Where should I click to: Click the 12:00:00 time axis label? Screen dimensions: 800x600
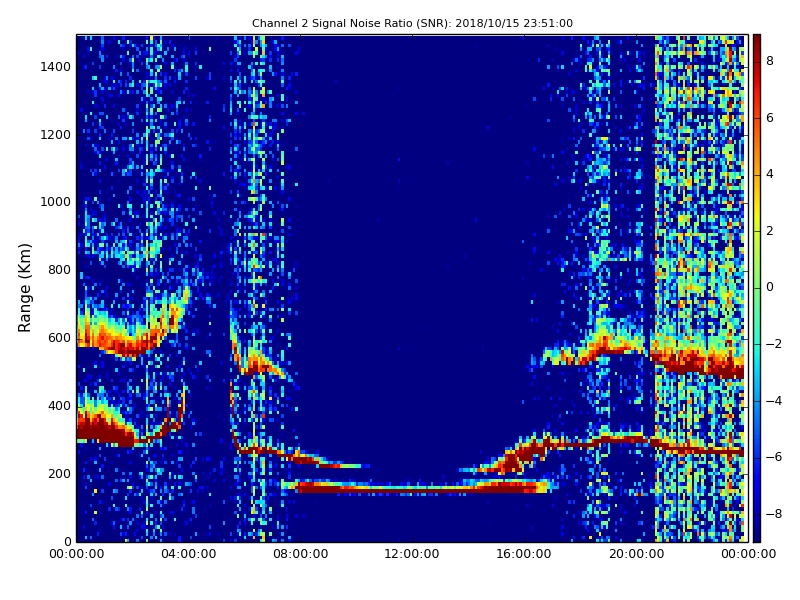click(412, 554)
